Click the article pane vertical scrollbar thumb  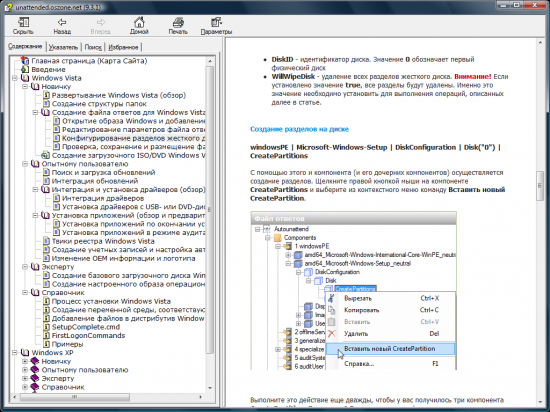[x=540, y=185]
